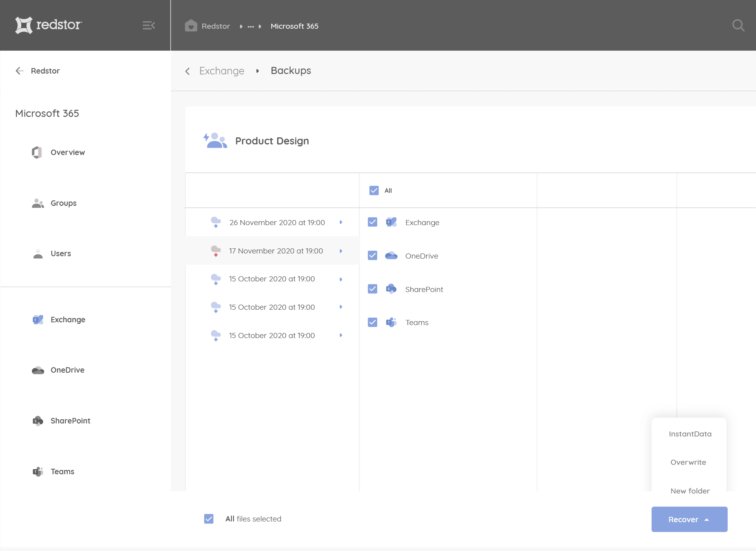Expand the breadcrumb ellipsis menu
The image size is (756, 551).
pos(251,26)
